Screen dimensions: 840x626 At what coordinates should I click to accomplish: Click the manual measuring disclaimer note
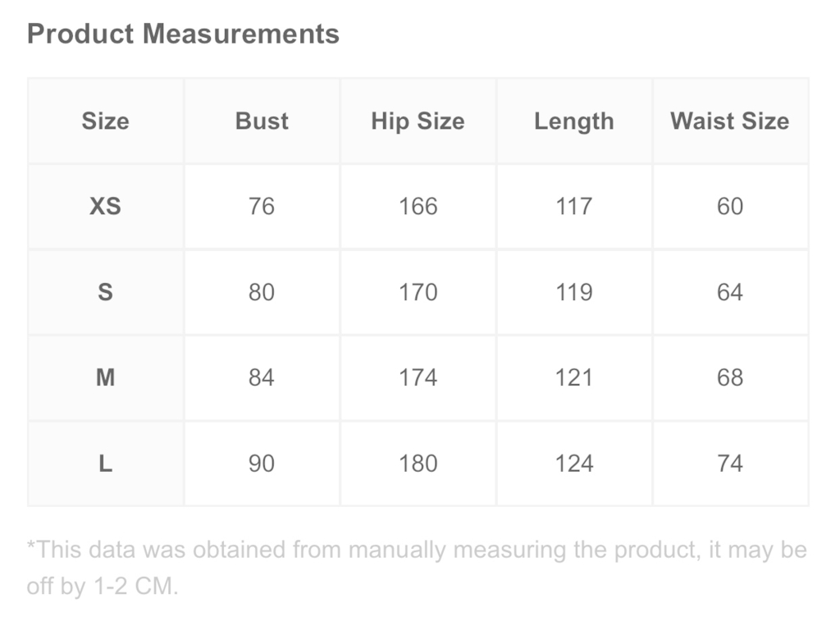tap(417, 568)
